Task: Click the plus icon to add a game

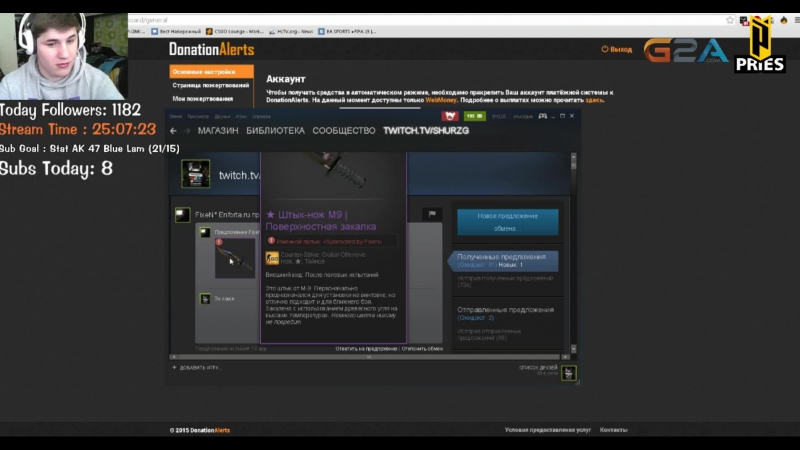Action: 174,367
